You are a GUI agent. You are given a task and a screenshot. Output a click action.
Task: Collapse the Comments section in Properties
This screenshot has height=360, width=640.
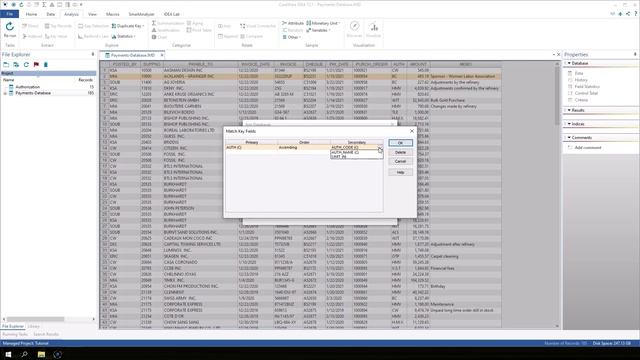coord(569,138)
